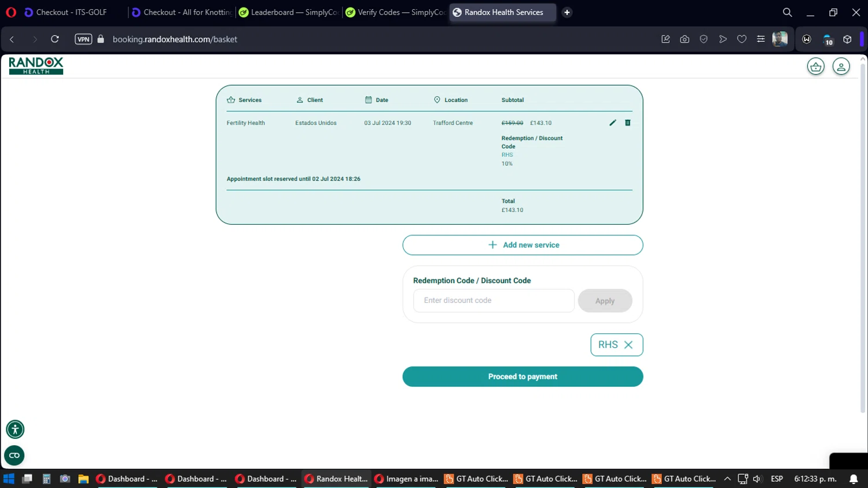The height and width of the screenshot is (488, 868).
Task: Click the Apply discount button
Action: (605, 301)
